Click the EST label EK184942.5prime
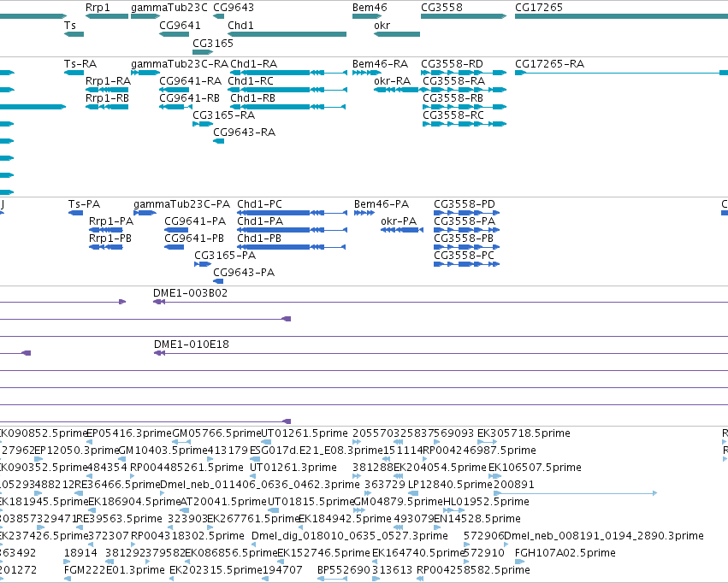 click(345, 518)
